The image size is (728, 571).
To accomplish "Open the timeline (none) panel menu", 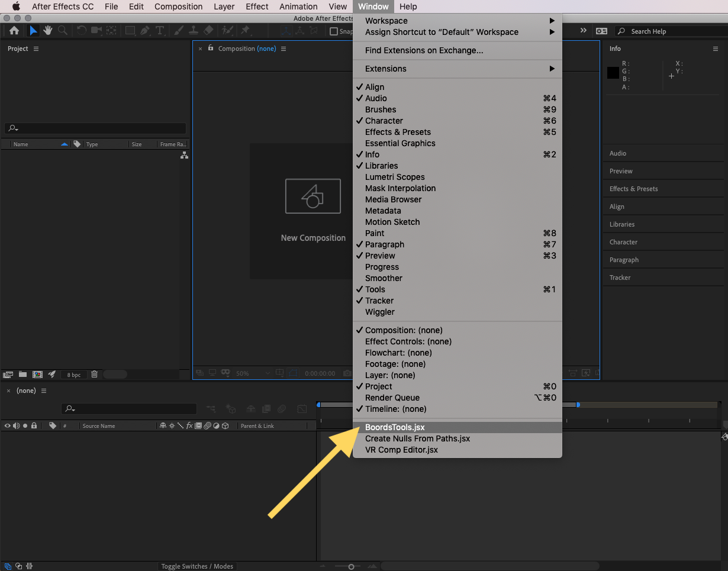I will (x=44, y=391).
